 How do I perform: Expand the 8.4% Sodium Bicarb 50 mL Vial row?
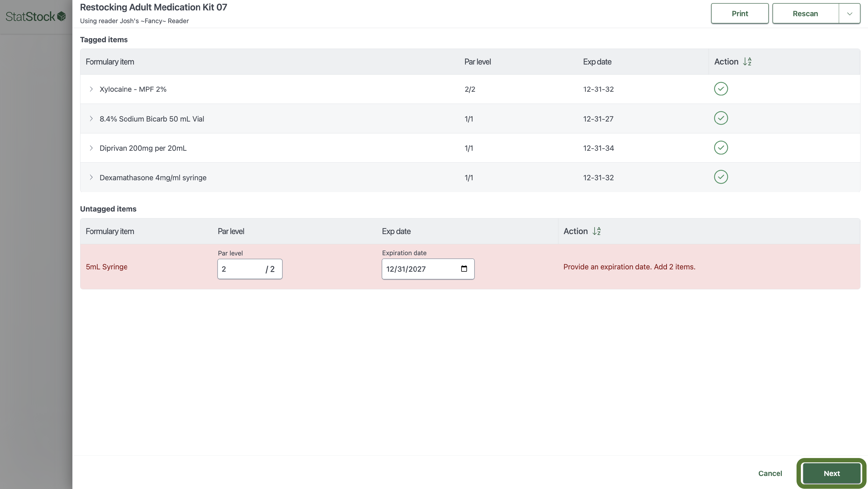[91, 119]
